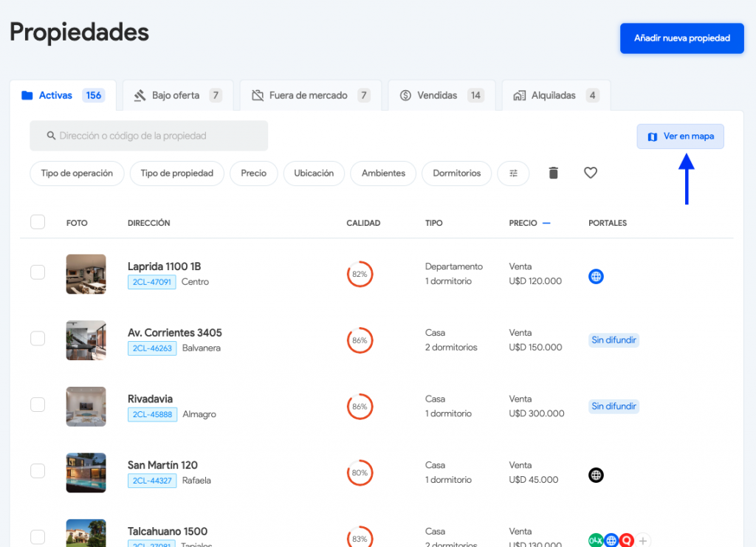Click the 86% quality ring for Rivadavia
Screen dimensions: 756x547
tap(360, 406)
